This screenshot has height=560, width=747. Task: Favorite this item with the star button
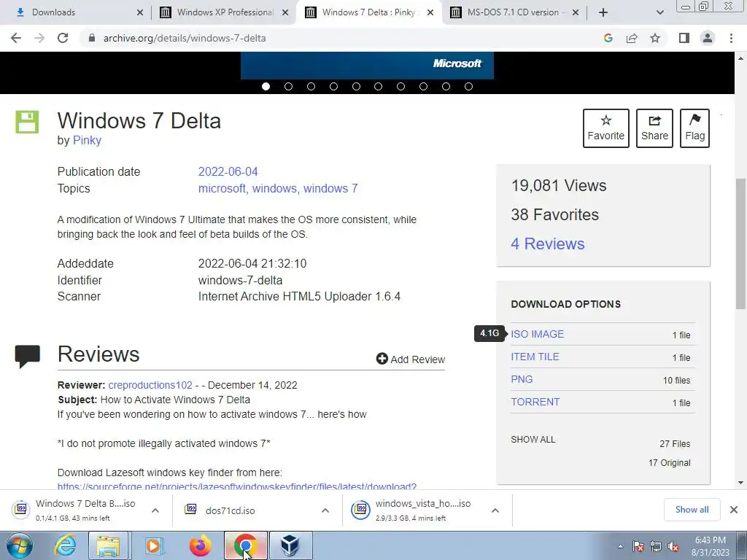pyautogui.click(x=606, y=128)
